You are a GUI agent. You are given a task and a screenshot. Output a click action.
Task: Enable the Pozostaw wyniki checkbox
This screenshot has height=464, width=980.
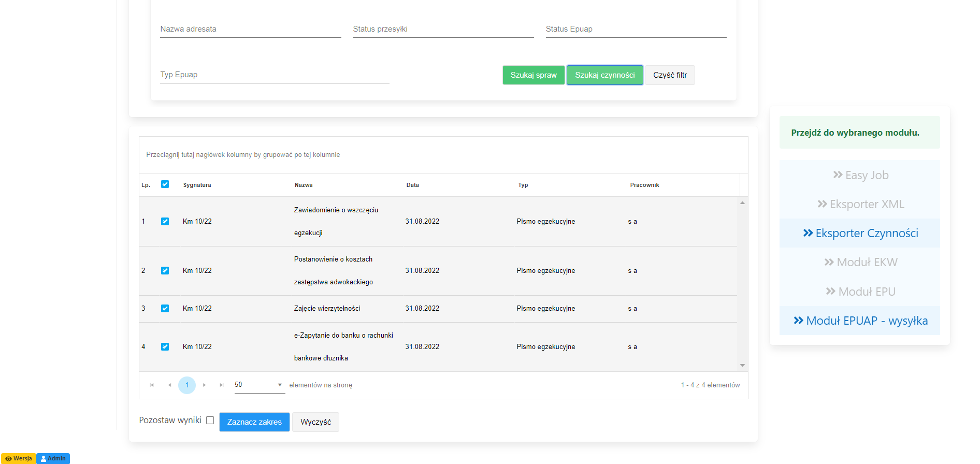pos(210,421)
